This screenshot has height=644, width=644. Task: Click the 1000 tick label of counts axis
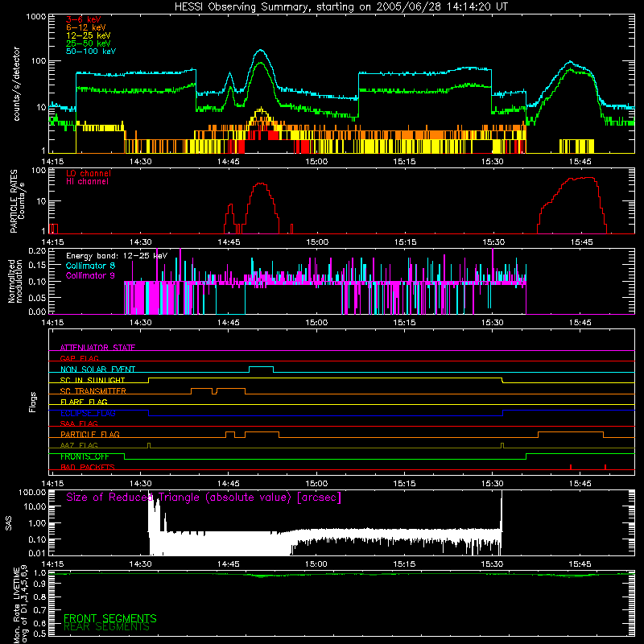pyautogui.click(x=35, y=17)
